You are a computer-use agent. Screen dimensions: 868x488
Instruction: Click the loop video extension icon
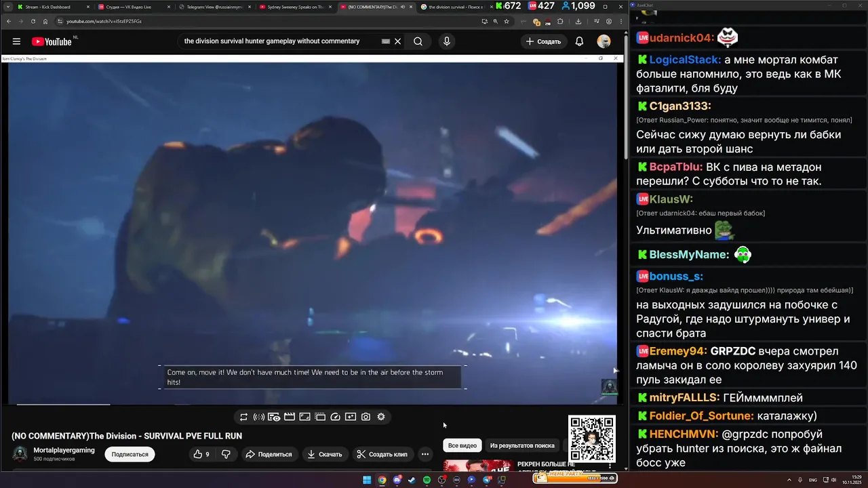243,417
